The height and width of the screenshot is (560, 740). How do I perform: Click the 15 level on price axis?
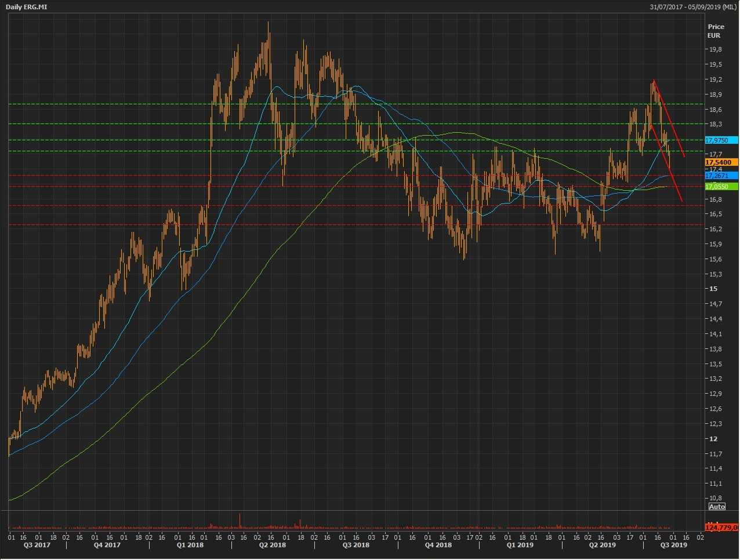coord(713,289)
